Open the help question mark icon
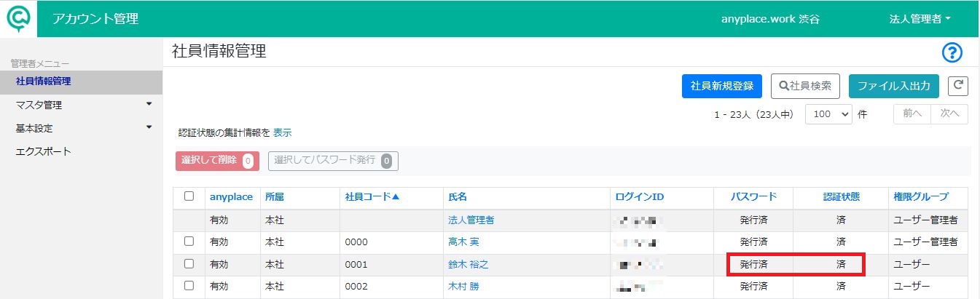 pos(953,52)
